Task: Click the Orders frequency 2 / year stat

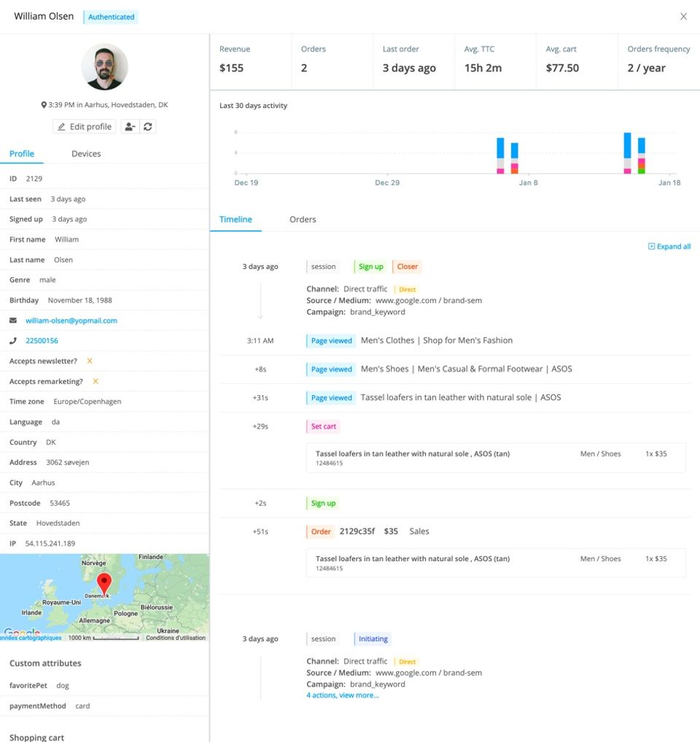Action: tap(659, 61)
